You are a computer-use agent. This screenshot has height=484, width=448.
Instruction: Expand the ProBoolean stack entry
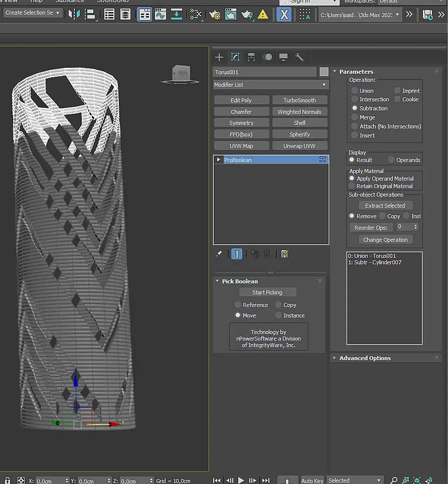coord(218,160)
